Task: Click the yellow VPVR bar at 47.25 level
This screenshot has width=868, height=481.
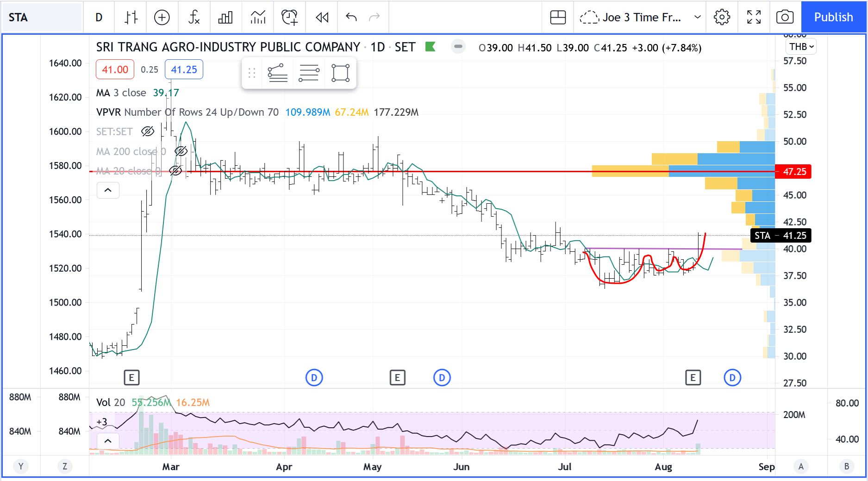Action: click(631, 171)
